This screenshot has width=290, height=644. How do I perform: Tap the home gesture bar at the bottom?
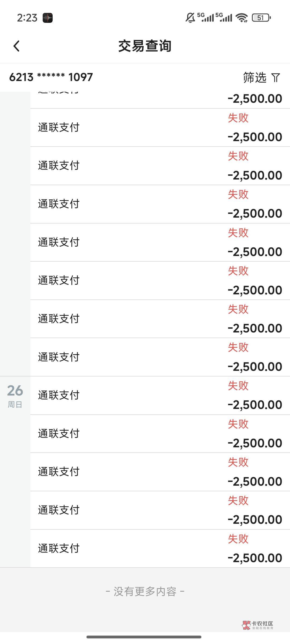click(144, 637)
